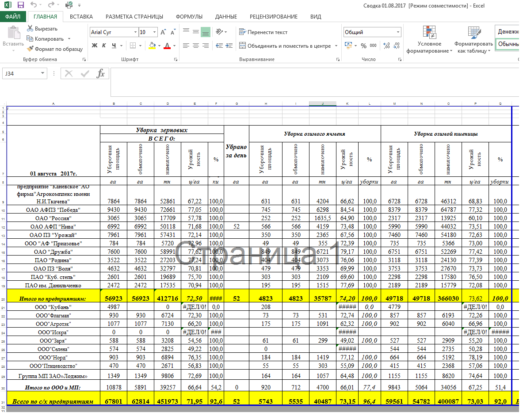Align text to bottom of cell
The image size is (527, 420).
click(x=205, y=32)
